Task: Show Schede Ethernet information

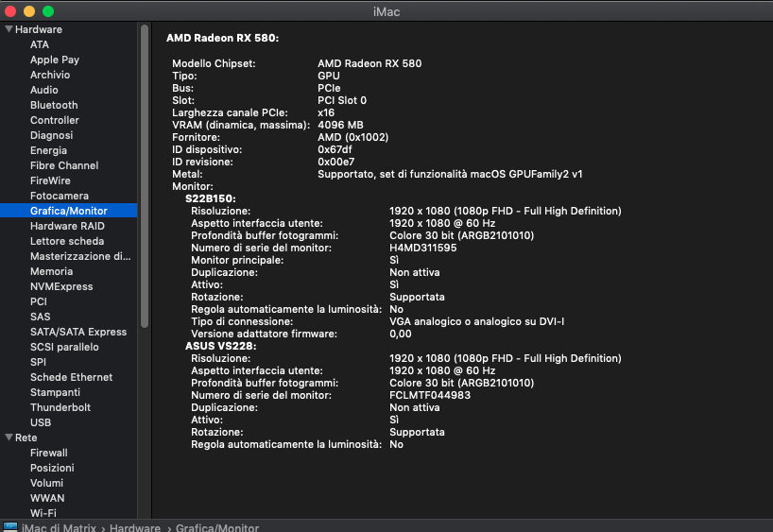Action: [x=71, y=377]
